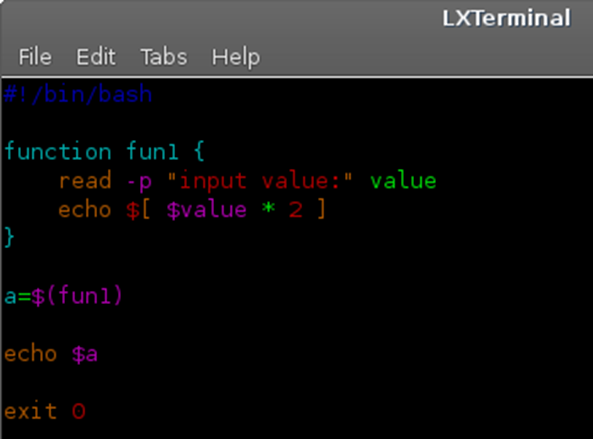
Task: Click the word function in the script
Action: 57,151
